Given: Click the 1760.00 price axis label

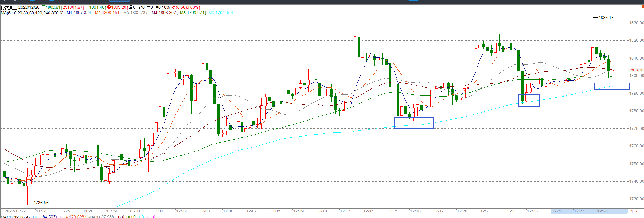Looking at the screenshot, I should click(x=636, y=146).
